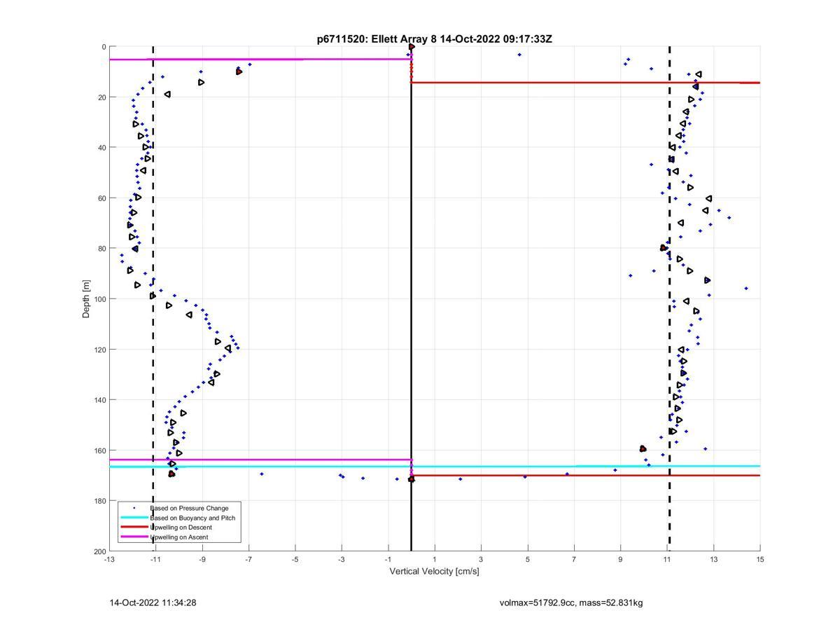Click depth axis tick label 100
Image resolution: width=840 pixels, height=620 pixels.
99,299
